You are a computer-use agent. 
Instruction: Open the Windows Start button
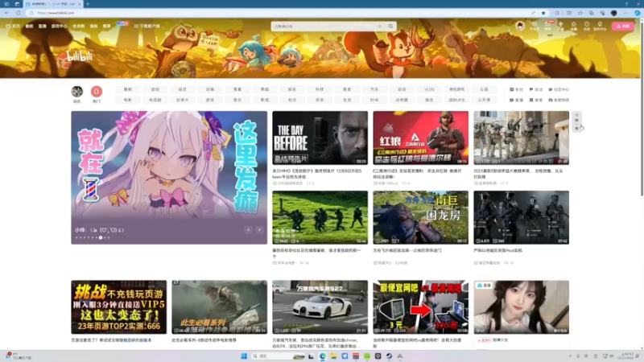244,356
